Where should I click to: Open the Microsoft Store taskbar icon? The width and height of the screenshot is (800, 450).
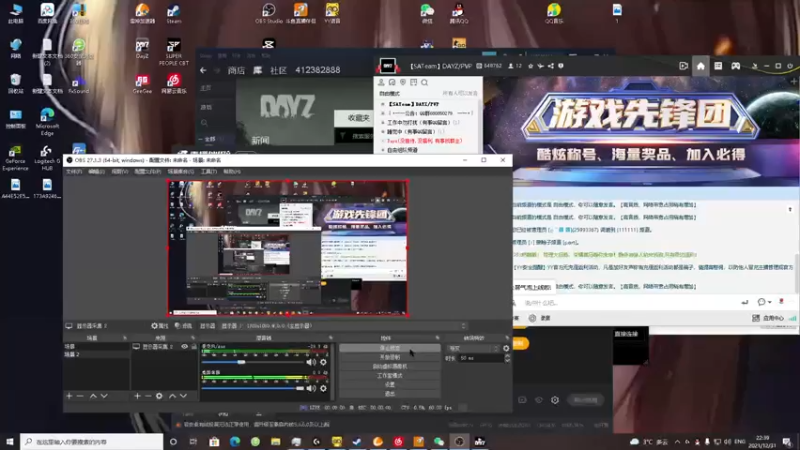click(x=214, y=442)
